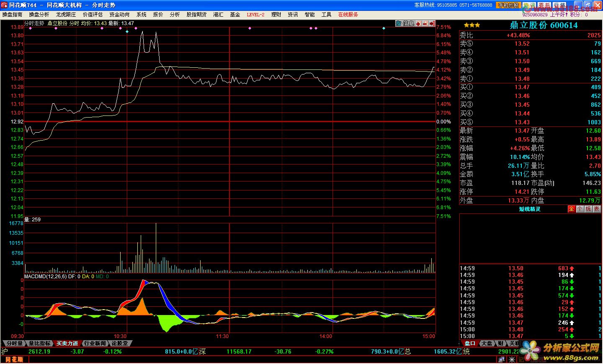Switch to the 财 tab
The width and height of the screenshot is (603, 364).
pos(501,343)
